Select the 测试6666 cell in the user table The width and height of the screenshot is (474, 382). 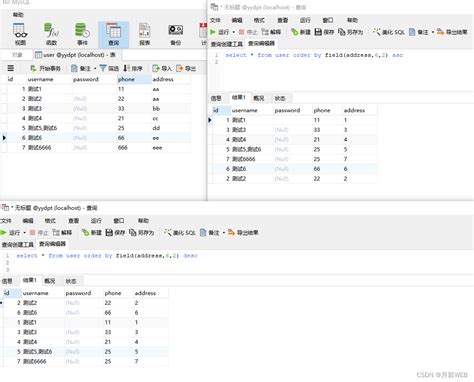pos(49,148)
